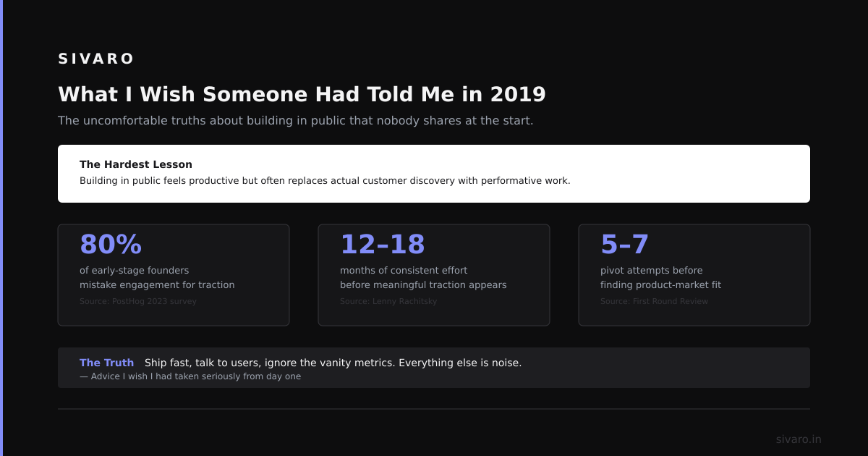Click the 5–7 pivot statistic number
This screenshot has height=456, width=868.
tap(625, 245)
